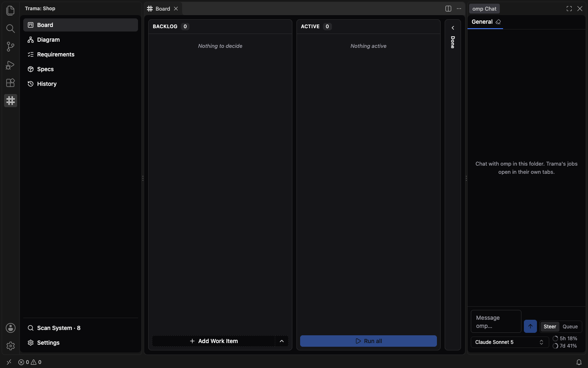This screenshot has height=368, width=588.
Task: Select the omp Chat panel tab
Action: pyautogui.click(x=484, y=9)
